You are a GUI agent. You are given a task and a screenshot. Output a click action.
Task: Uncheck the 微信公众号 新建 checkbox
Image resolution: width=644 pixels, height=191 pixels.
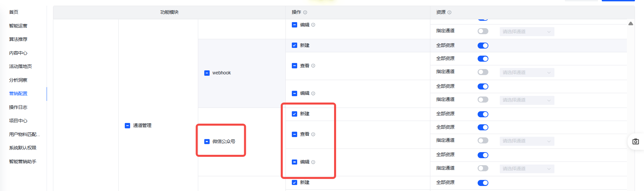[294, 114]
